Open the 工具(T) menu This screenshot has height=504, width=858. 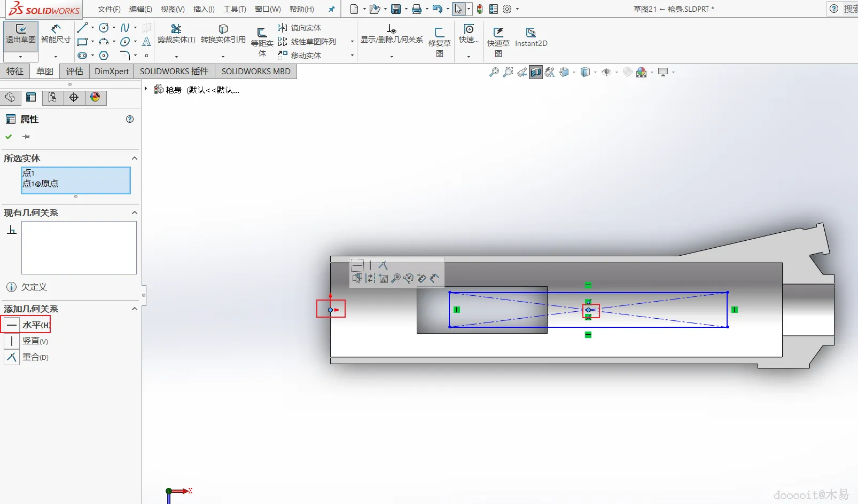pyautogui.click(x=235, y=9)
